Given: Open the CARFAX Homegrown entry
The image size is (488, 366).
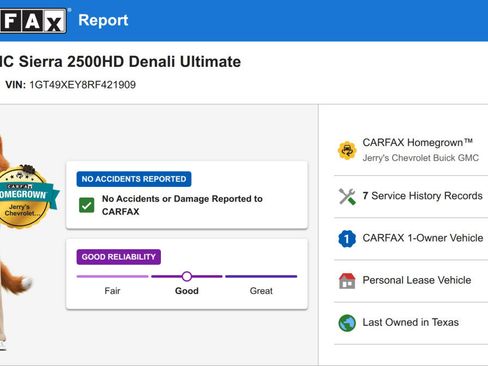Looking at the screenshot, I should pos(411,150).
